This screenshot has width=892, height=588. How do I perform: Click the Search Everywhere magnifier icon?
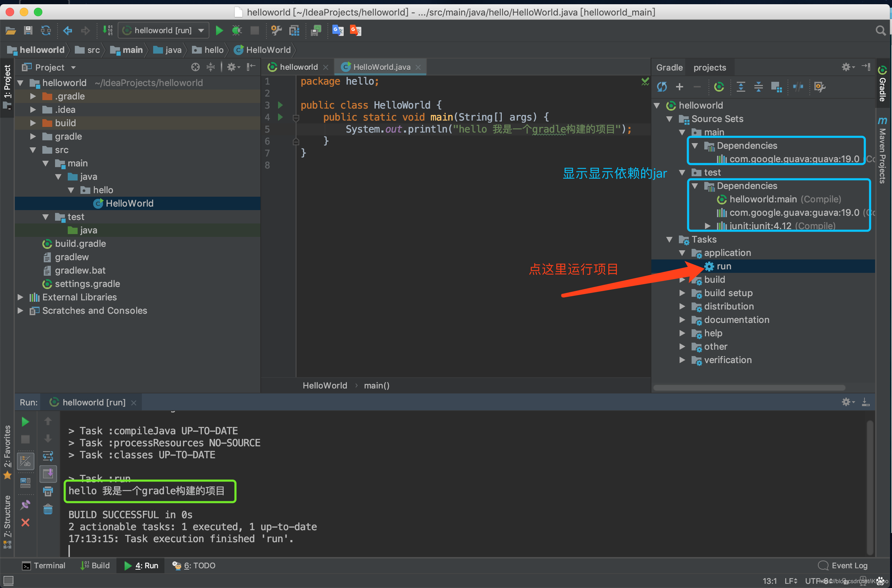[880, 30]
